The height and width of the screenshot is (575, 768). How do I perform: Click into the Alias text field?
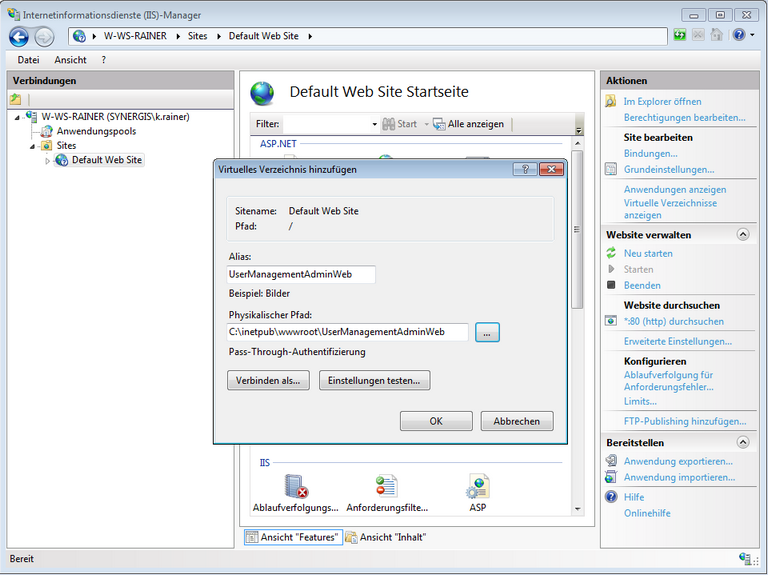[x=301, y=274]
